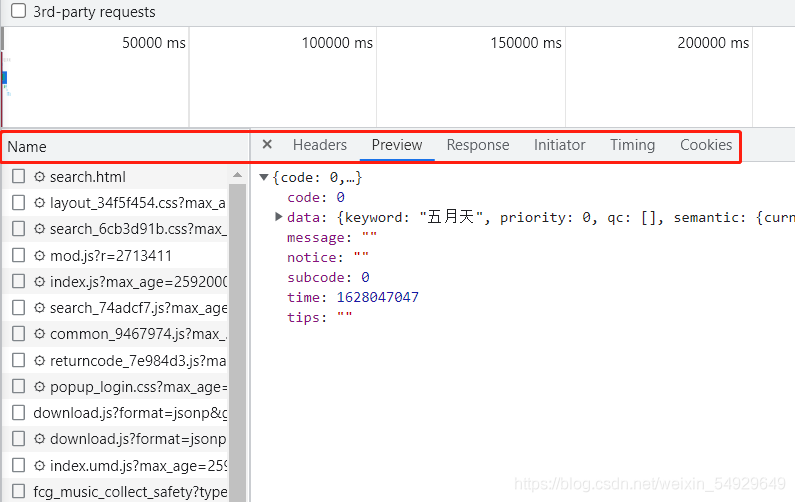Viewport: 795px width, 502px height.
Task: Click the cache icon beside search_6cb3d91b.css
Action: click(40, 229)
